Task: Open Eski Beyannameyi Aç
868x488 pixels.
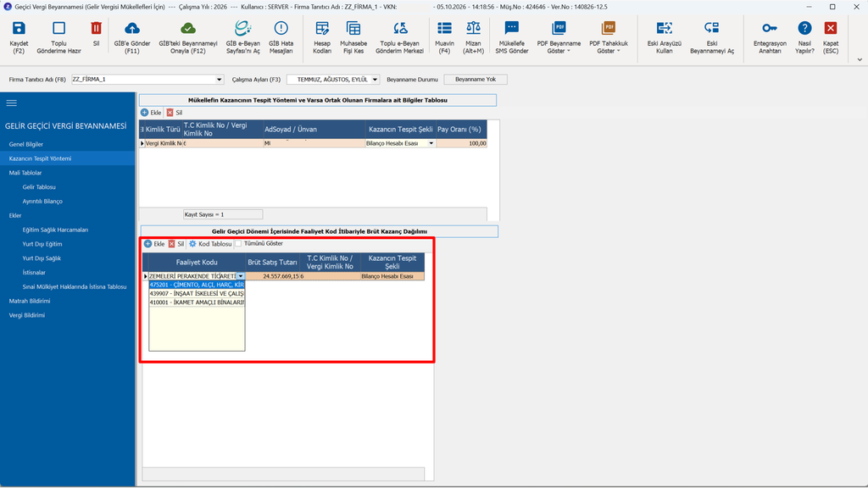Action: (x=712, y=37)
